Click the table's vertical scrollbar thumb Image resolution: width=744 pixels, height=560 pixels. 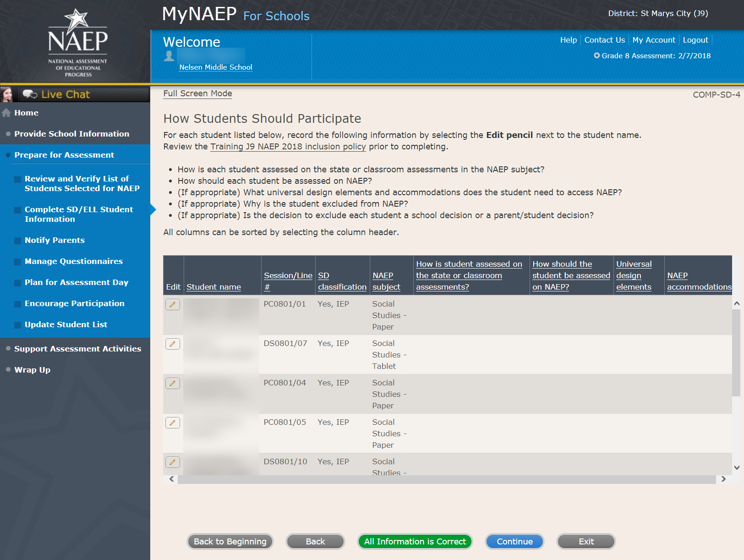click(x=736, y=352)
